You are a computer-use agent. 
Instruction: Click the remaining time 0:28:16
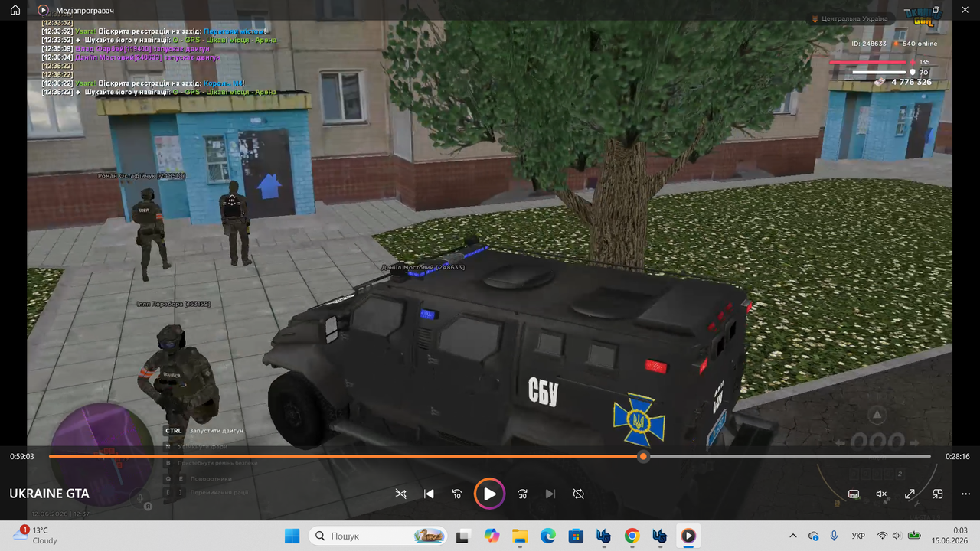(x=958, y=456)
